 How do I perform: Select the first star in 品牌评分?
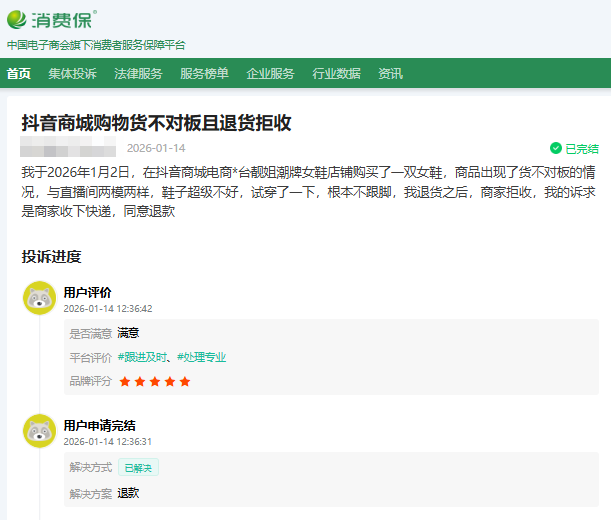(125, 381)
